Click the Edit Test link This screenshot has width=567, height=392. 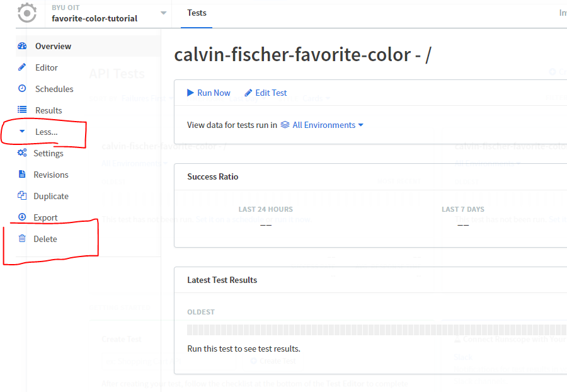pyautogui.click(x=265, y=93)
